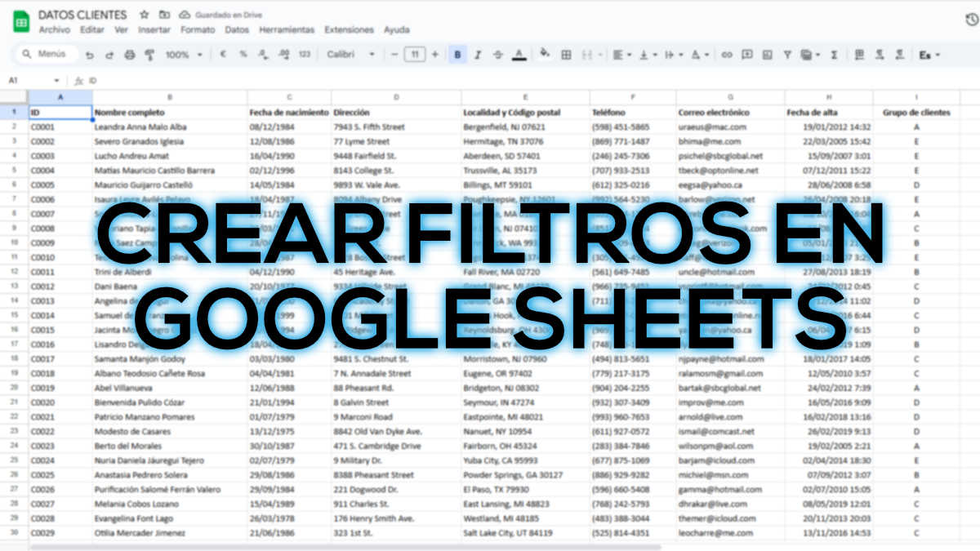Open the text wrapping dropdown
The height and width of the screenshot is (551, 980).
tap(673, 55)
